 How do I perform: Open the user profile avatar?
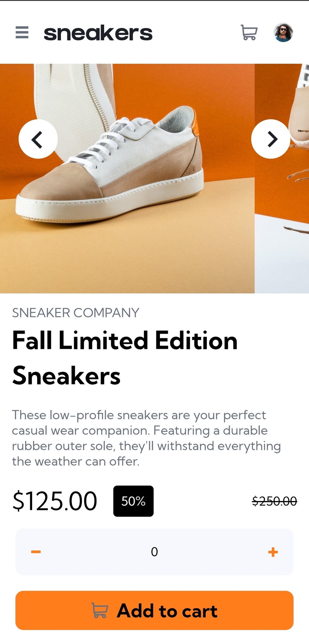283,32
